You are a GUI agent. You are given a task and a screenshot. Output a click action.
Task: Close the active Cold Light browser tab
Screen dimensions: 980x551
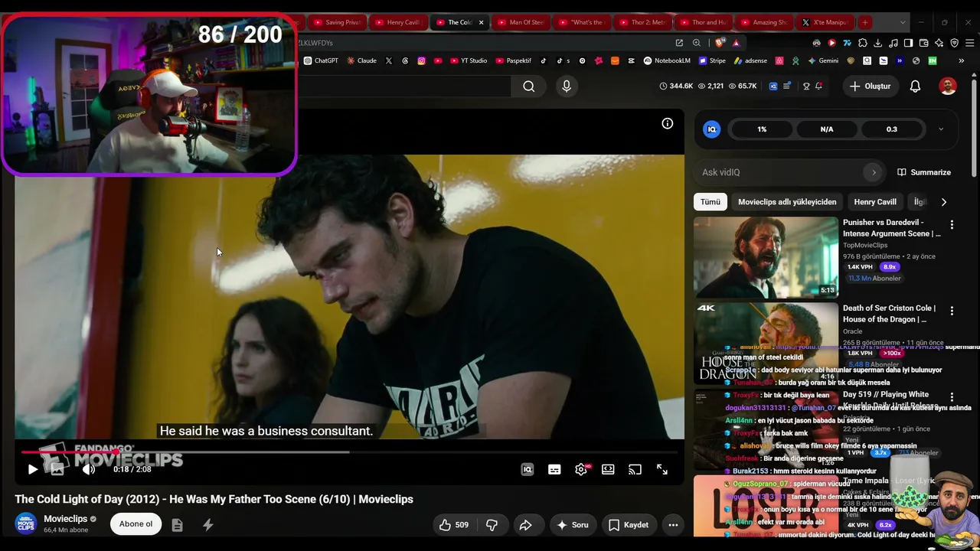(x=481, y=22)
